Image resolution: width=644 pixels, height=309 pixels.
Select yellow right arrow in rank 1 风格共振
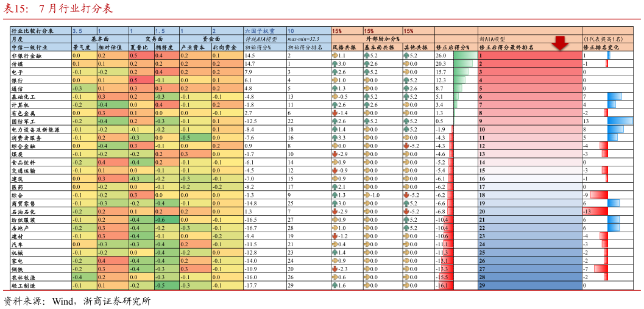[334, 55]
